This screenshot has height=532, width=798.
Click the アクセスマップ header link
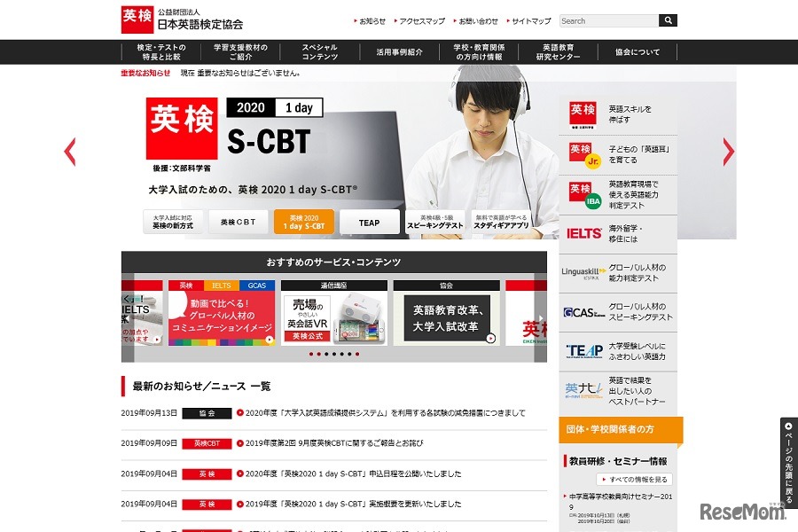click(x=420, y=21)
